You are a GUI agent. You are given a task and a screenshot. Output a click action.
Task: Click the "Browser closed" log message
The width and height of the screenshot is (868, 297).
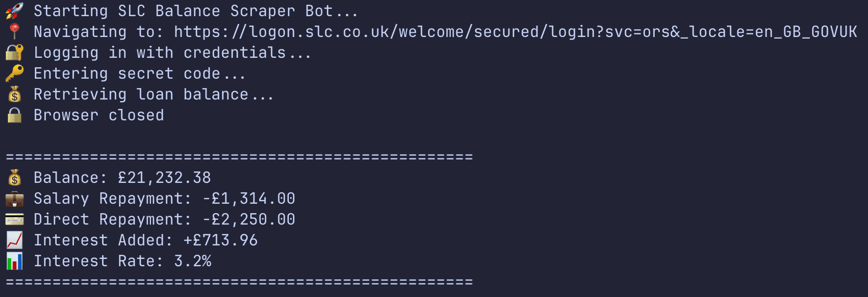point(99,115)
